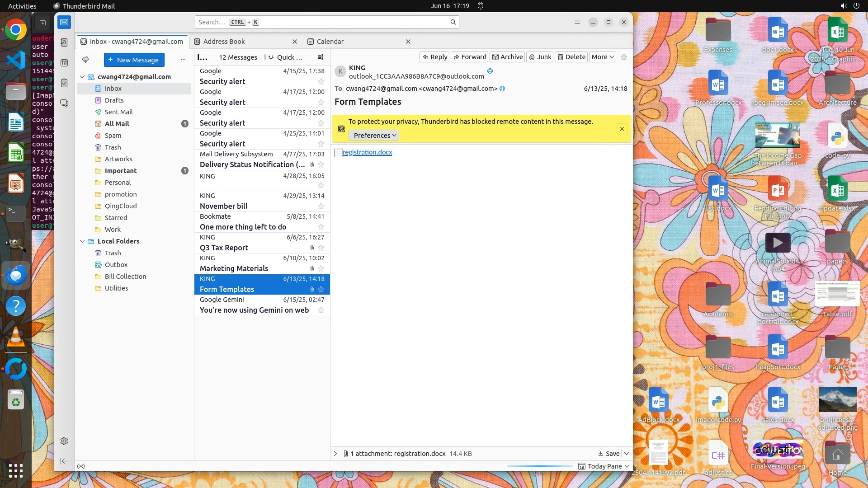The image size is (868, 488).
Task: Open the Calendar space icon in the sidebar
Action: [x=64, y=63]
